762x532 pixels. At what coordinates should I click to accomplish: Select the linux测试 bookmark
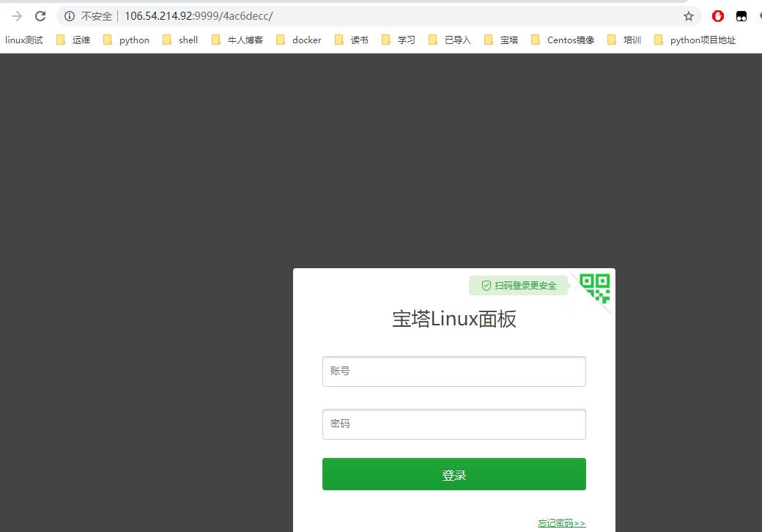[23, 40]
